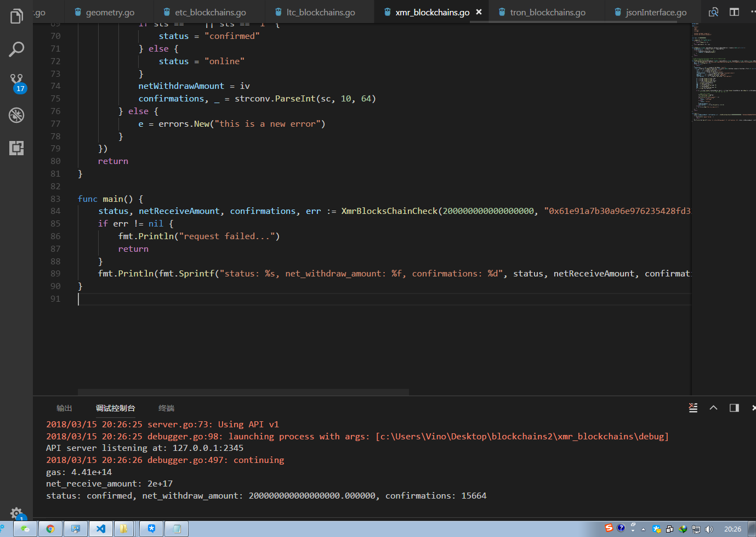Click the 'debugger.go:497: continuing' log line
This screenshot has width=756, height=537.
[x=165, y=460]
